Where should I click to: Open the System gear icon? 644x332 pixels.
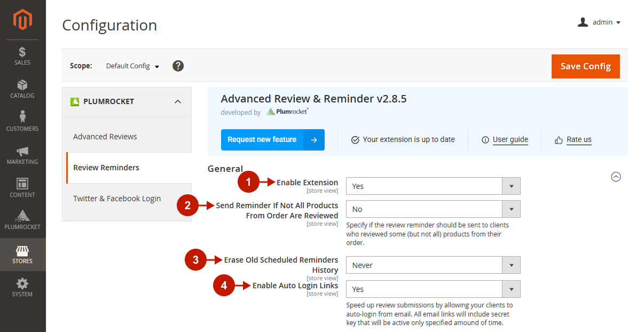pyautogui.click(x=22, y=283)
